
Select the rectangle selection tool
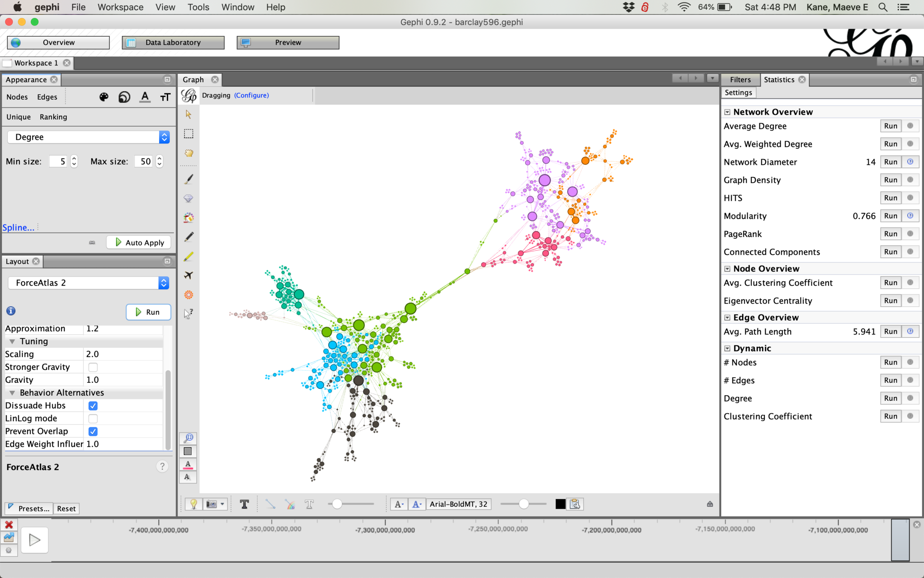coord(189,134)
